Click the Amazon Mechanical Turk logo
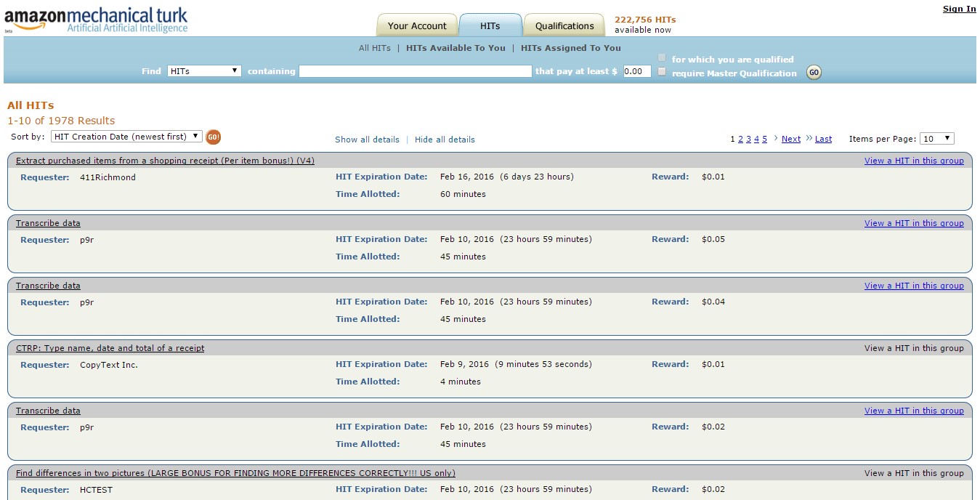Image resolution: width=980 pixels, height=500 pixels. (94, 16)
